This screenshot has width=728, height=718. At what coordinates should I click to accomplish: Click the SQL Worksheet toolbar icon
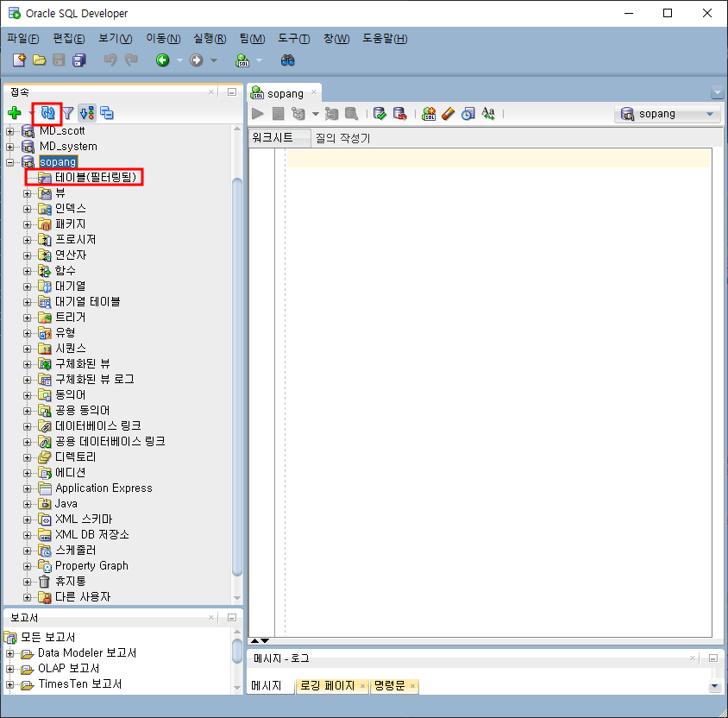point(242,60)
